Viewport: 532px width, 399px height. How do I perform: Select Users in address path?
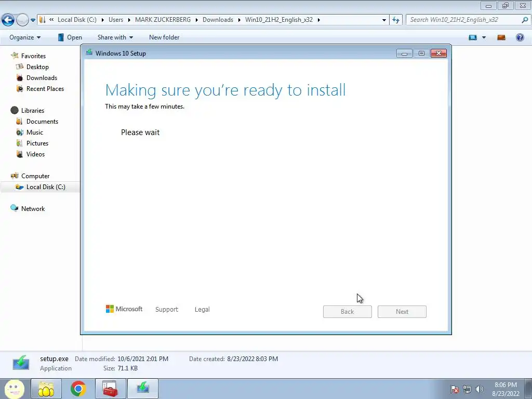(x=116, y=20)
